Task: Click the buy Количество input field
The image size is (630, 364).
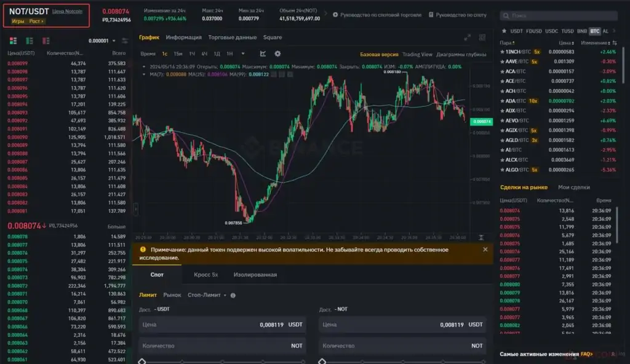Action: [x=222, y=346]
